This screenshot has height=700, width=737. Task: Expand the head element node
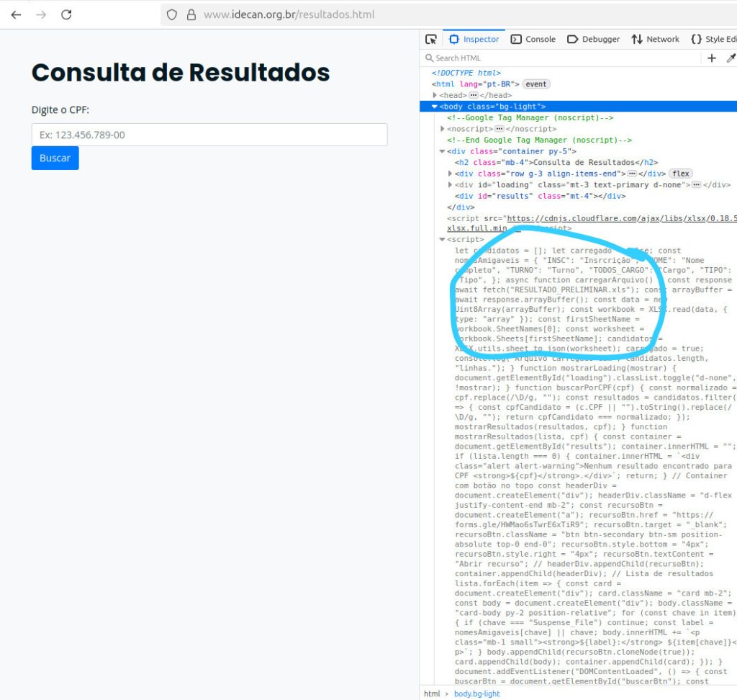click(x=435, y=95)
